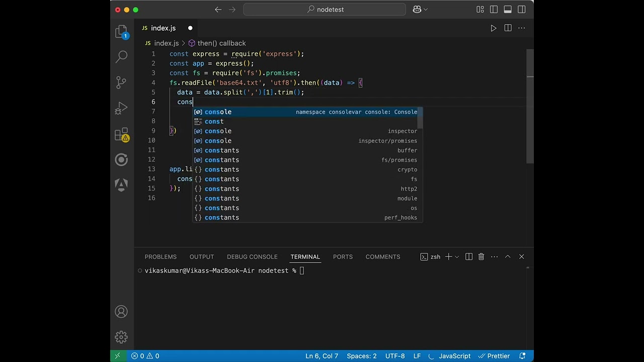Viewport: 644px width, 362px height.
Task: Click the nodetest command center search box
Action: coord(325,9)
